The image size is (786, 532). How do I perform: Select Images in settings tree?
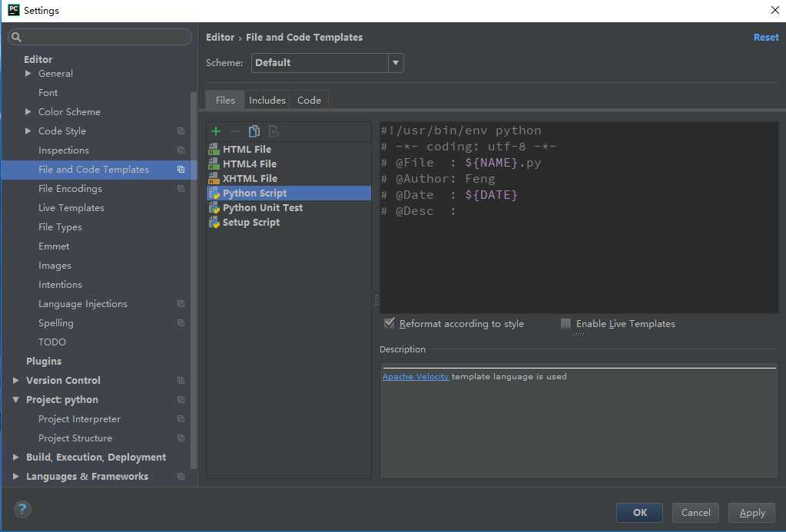(x=55, y=265)
